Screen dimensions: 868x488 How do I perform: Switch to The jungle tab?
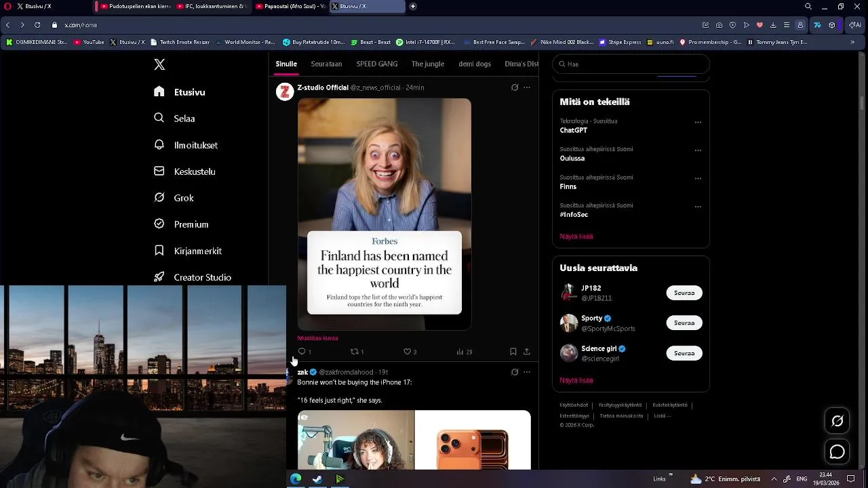[428, 64]
